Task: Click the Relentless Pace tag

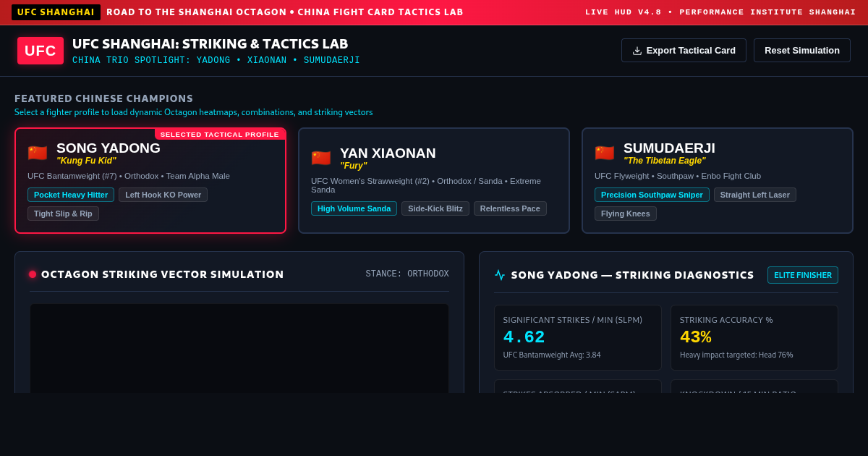Action: pos(510,208)
